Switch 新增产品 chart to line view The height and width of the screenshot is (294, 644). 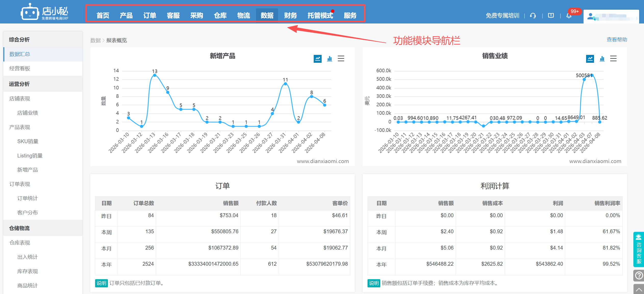pos(317,59)
